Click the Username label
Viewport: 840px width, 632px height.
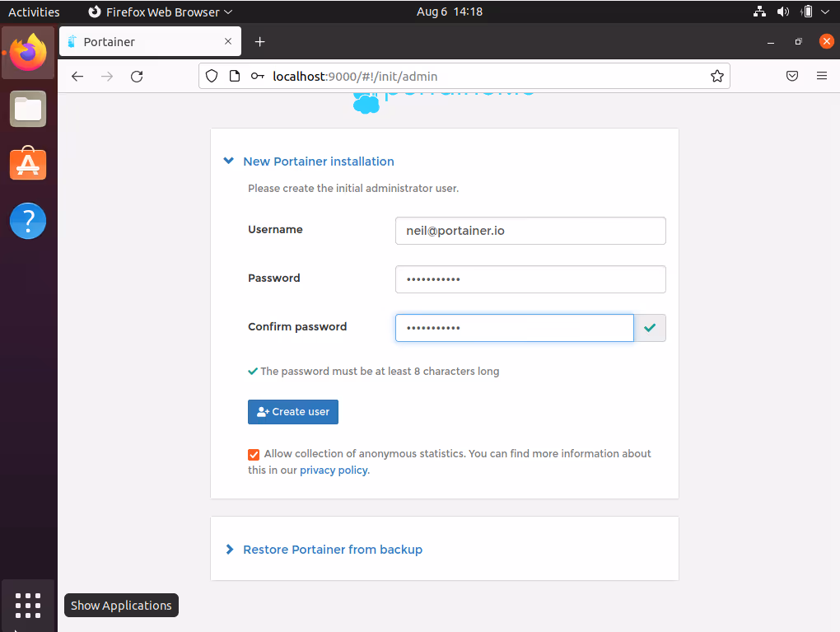[275, 229]
